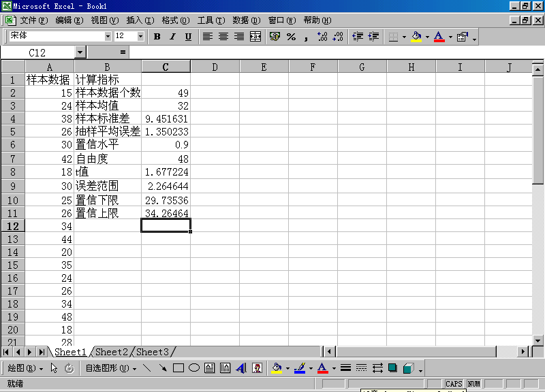This screenshot has height=392, width=545.
Task: Apply the yellow fill color swatch
Action: [276, 368]
